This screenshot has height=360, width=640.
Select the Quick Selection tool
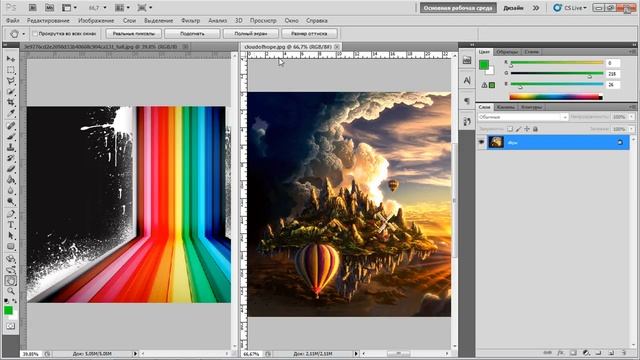point(11,92)
